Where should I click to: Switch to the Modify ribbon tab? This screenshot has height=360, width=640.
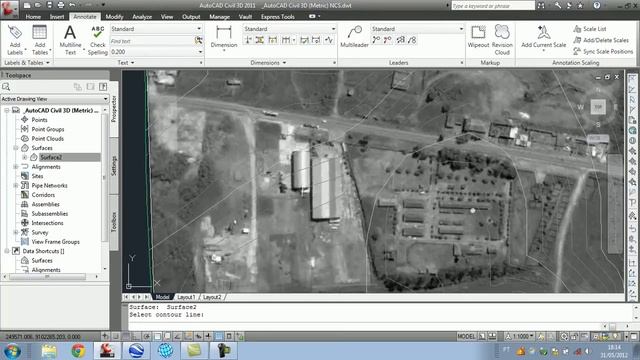coord(114,17)
